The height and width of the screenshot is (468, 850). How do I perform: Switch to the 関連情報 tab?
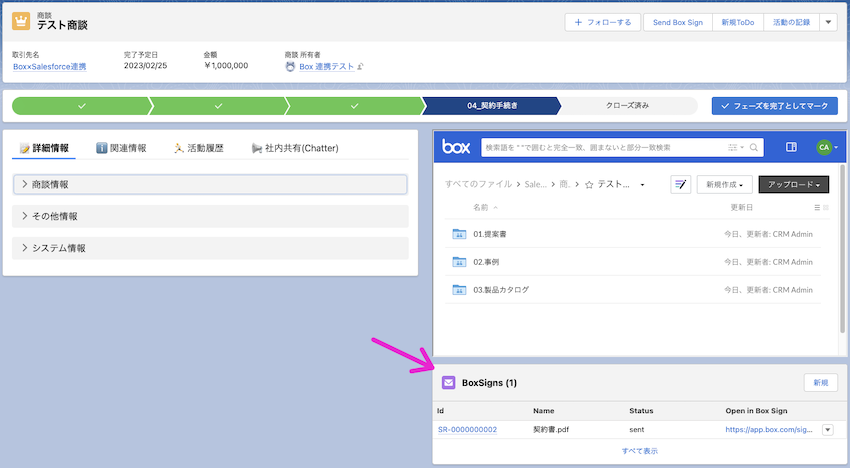pos(121,148)
